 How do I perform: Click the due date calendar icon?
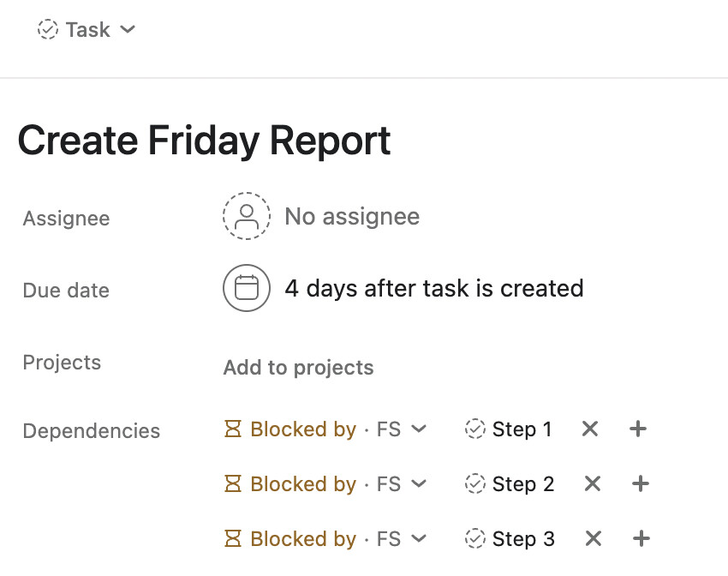pyautogui.click(x=247, y=288)
